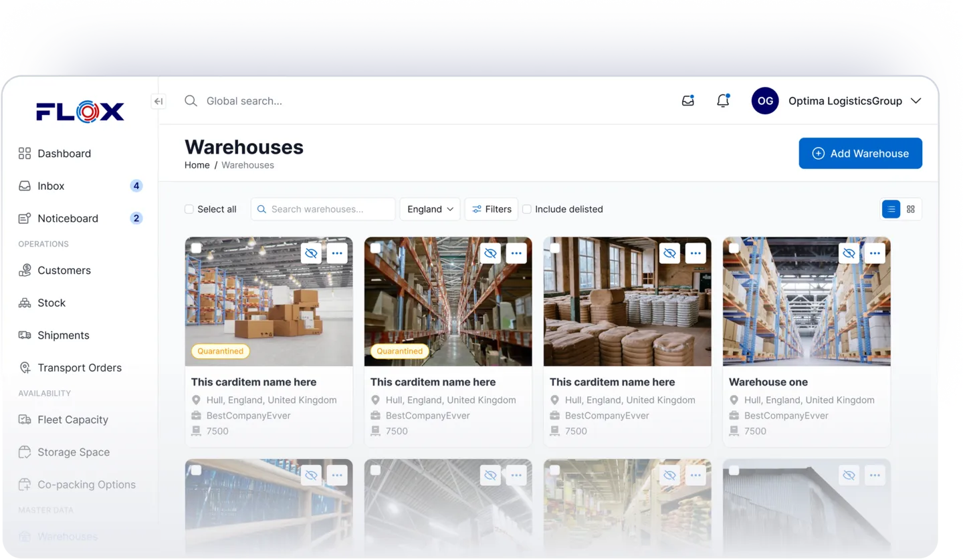Click the Noticeboard icon in sidebar
Image resolution: width=963 pixels, height=560 pixels.
pyautogui.click(x=25, y=219)
